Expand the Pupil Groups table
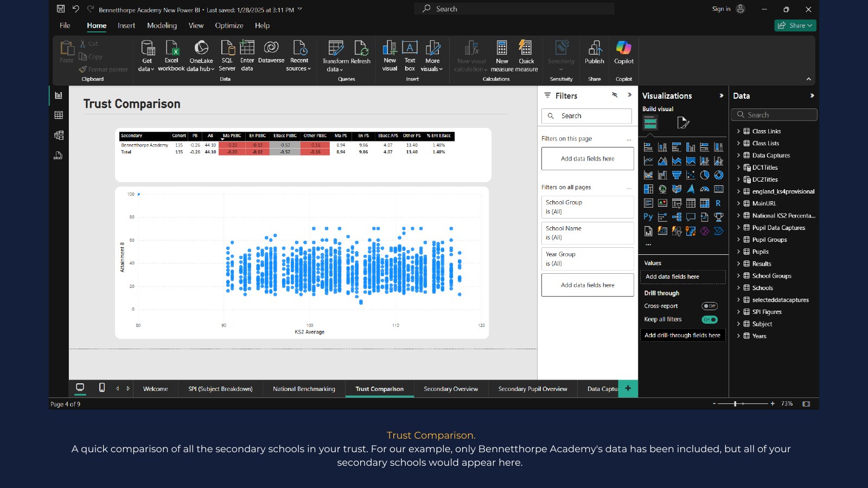 coord(738,240)
